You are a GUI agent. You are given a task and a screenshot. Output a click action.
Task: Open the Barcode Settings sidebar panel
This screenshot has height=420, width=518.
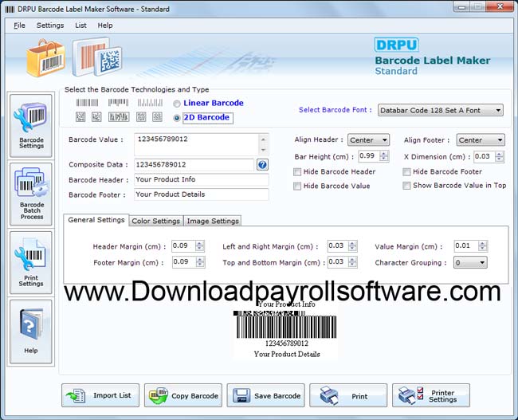pyautogui.click(x=31, y=126)
